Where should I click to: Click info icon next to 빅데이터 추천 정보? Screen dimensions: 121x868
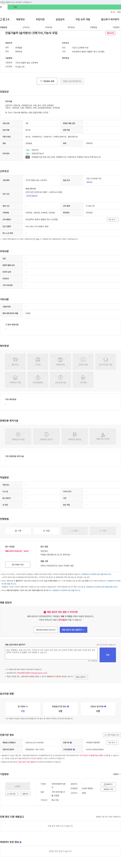click(20, 842)
